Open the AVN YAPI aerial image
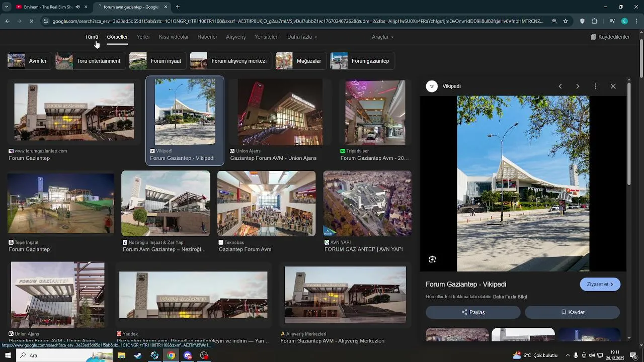 pyautogui.click(x=367, y=203)
